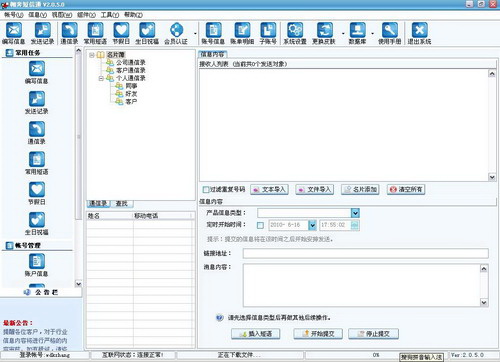The height and width of the screenshot is (362, 500).
Task: Open 编写信息 compose icon in top toolbar
Action: (x=14, y=33)
